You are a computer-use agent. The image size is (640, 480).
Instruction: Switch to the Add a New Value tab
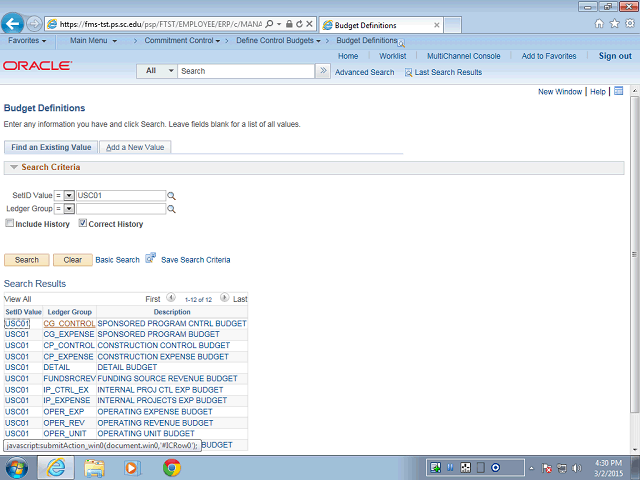135,147
